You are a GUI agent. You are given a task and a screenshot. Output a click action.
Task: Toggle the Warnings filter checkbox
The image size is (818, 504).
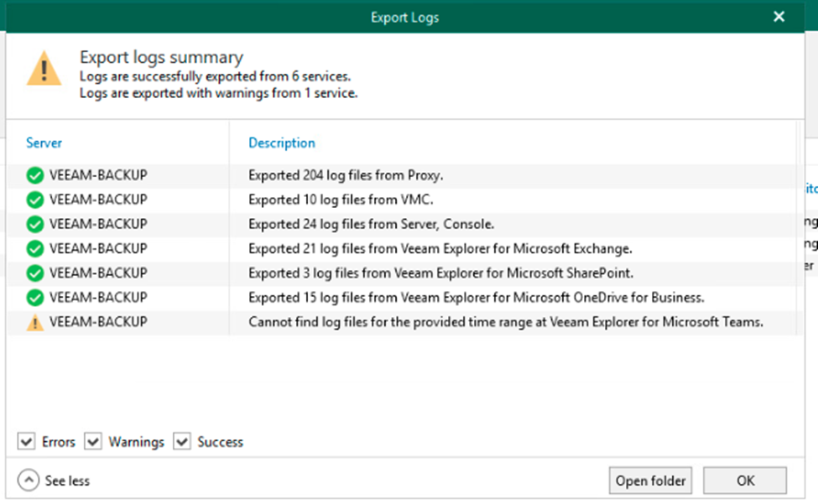coord(93,442)
